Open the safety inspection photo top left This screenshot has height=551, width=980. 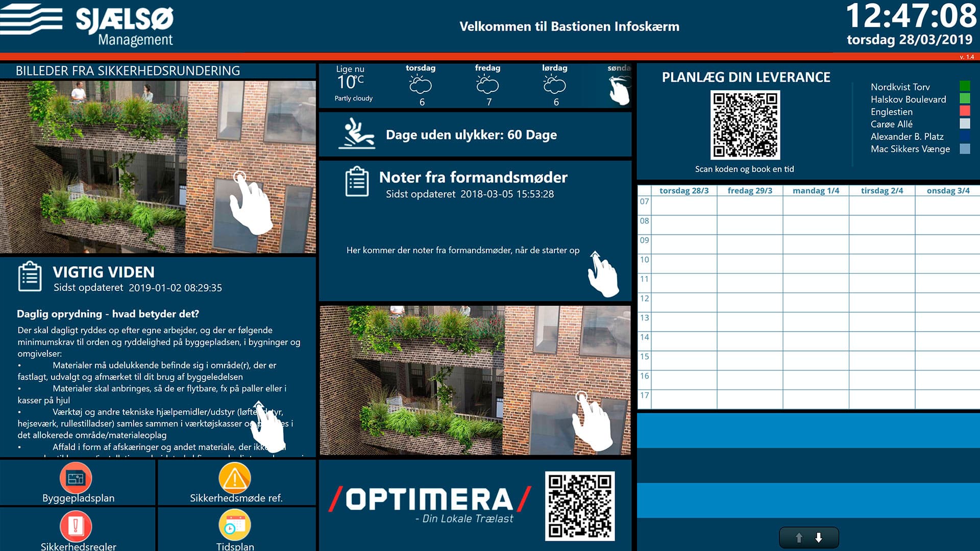(158, 167)
